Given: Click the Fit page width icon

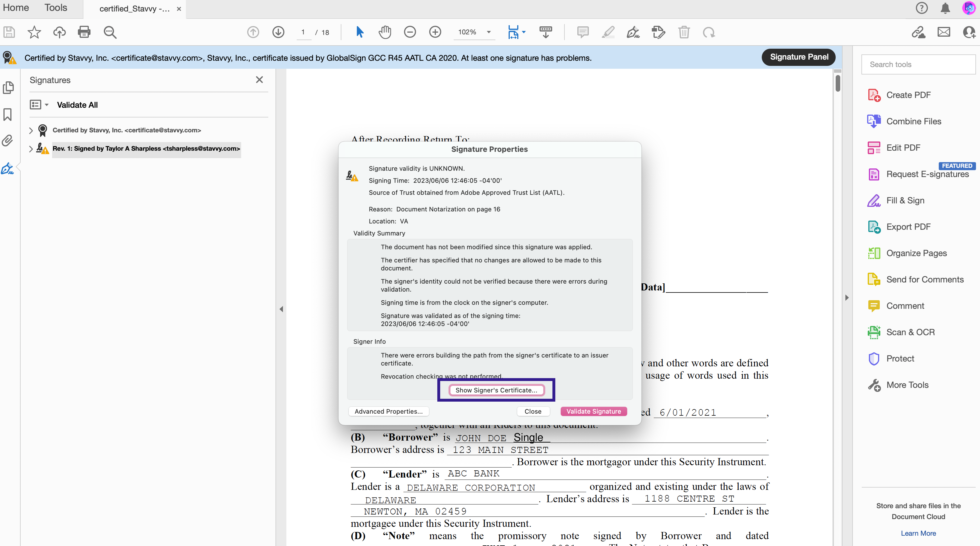Looking at the screenshot, I should coord(513,32).
